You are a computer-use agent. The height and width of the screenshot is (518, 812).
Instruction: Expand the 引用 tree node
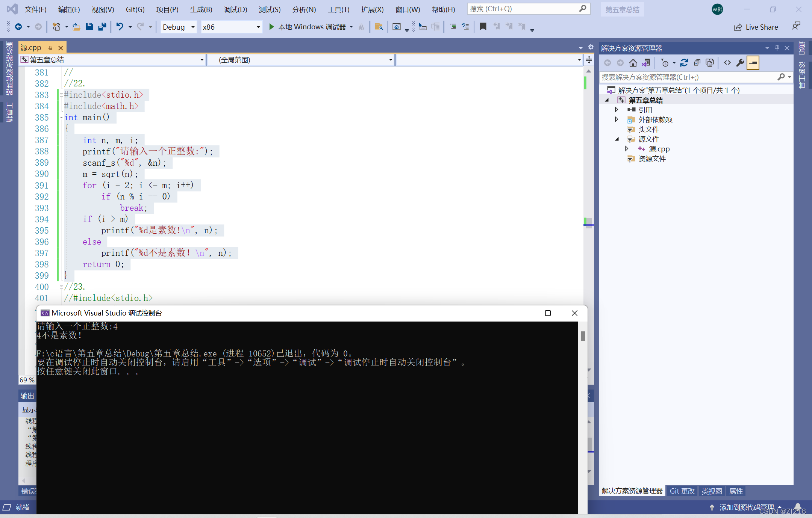(x=616, y=110)
